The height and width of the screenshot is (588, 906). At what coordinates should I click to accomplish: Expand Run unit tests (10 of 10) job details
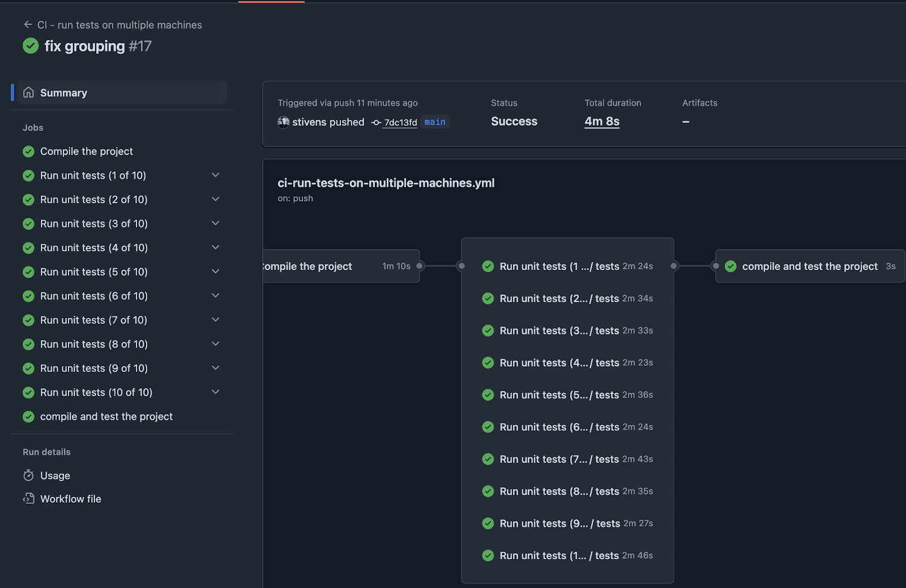[215, 391]
